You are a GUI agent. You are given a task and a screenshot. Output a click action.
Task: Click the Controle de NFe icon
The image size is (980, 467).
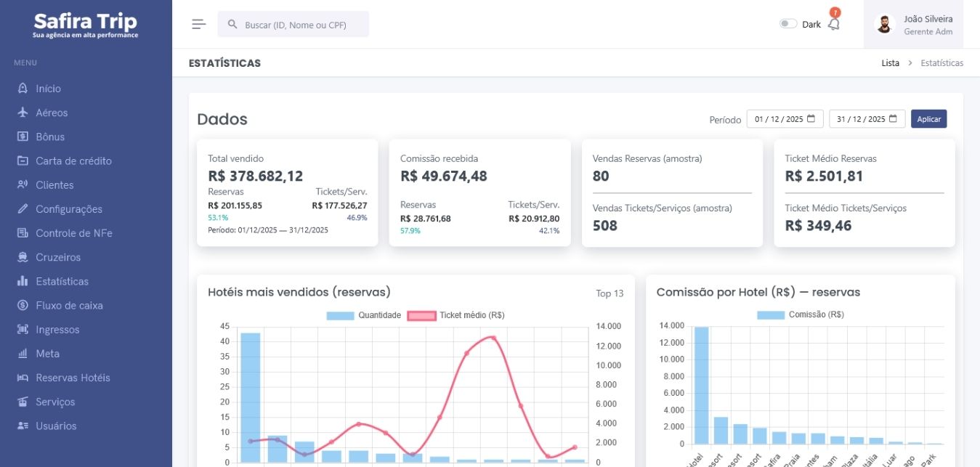[23, 233]
